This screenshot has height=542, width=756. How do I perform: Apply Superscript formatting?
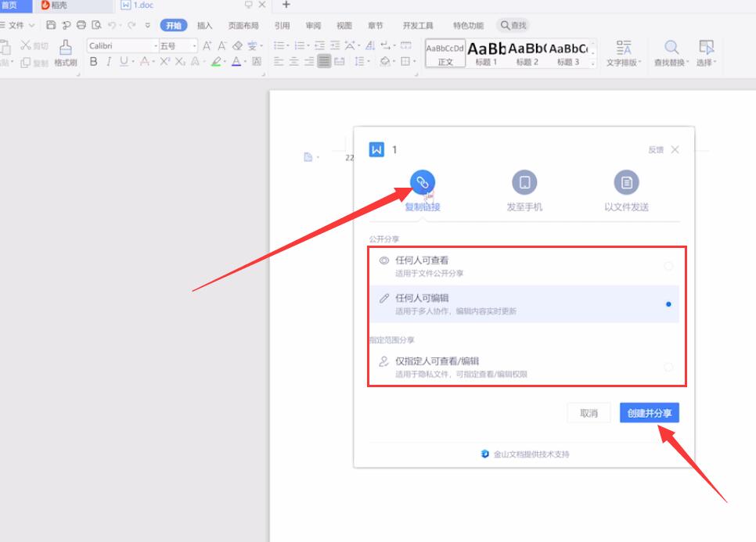(x=165, y=62)
